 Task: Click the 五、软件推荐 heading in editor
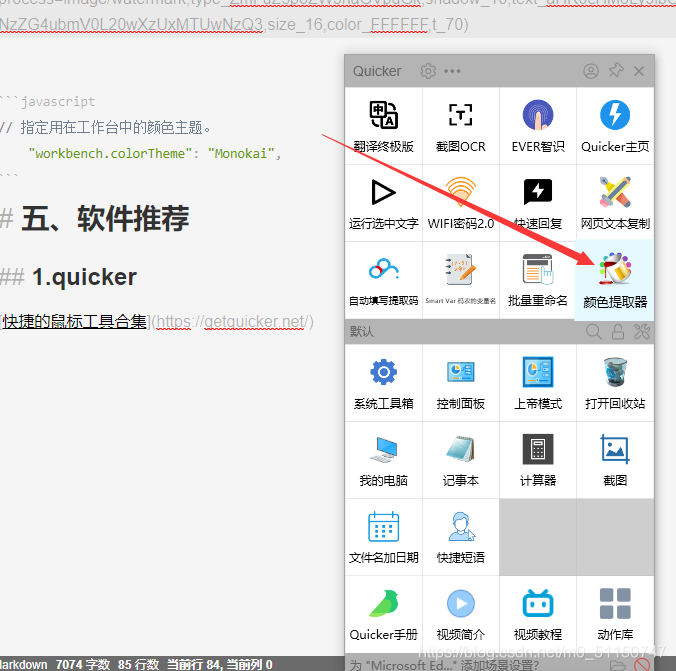pyautogui.click(x=105, y=218)
